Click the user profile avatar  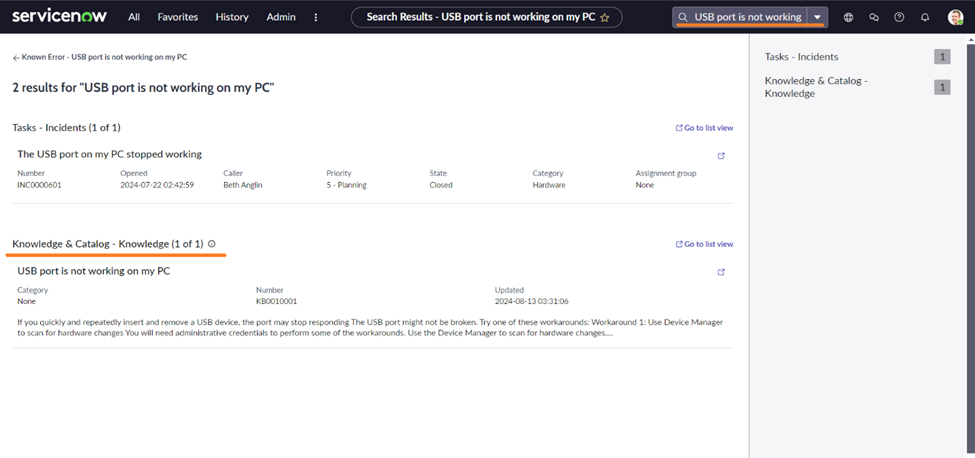[955, 17]
